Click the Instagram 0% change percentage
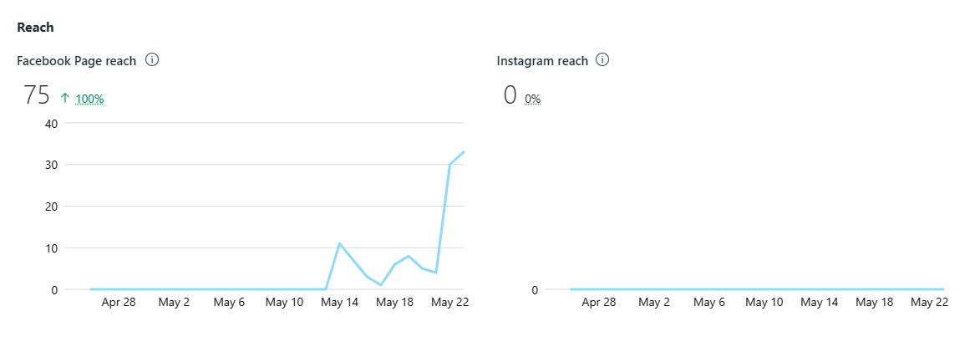Screen dimensions: 980x347 pyautogui.click(x=532, y=99)
